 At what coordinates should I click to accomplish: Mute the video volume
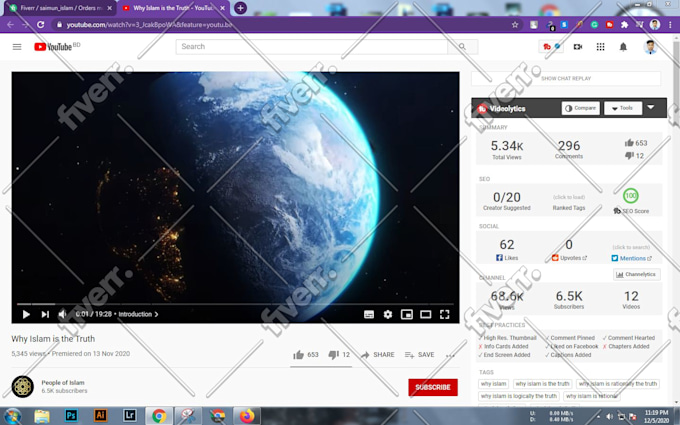pyautogui.click(x=63, y=314)
